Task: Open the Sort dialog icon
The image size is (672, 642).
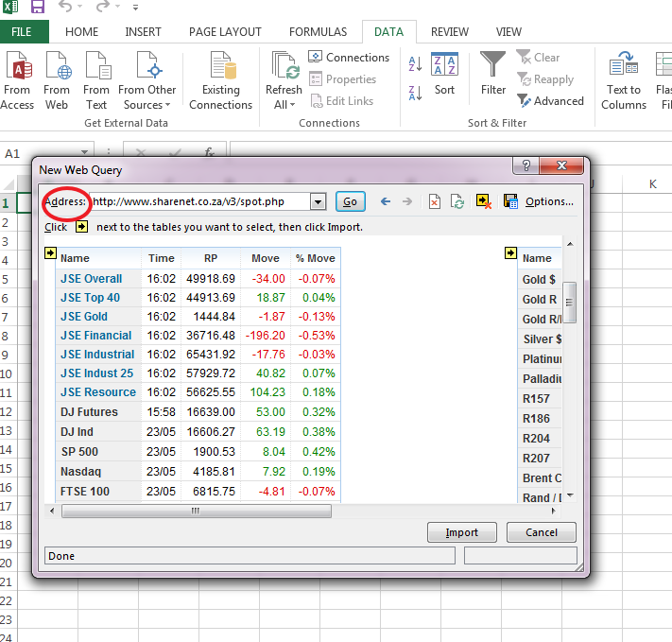Action: tap(444, 64)
